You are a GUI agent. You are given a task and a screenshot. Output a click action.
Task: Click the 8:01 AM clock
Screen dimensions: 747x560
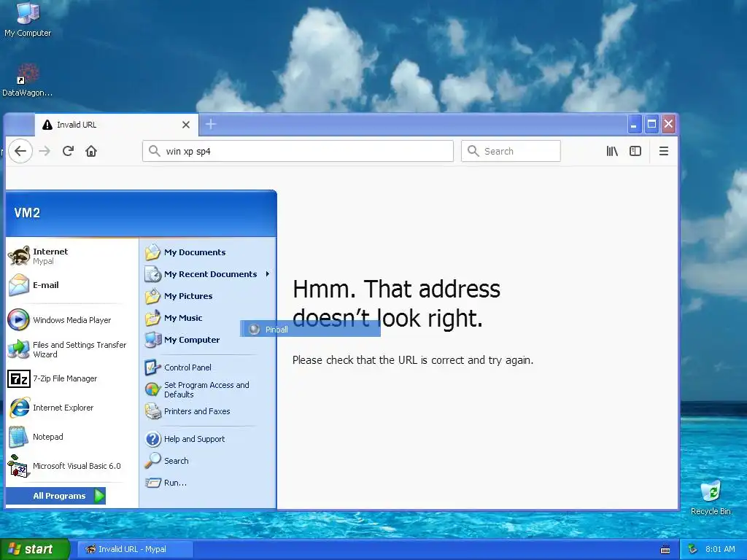pyautogui.click(x=720, y=549)
